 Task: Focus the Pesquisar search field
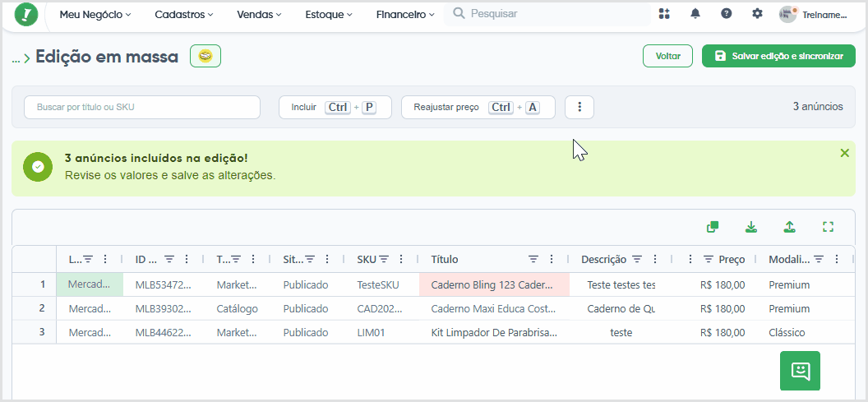547,14
